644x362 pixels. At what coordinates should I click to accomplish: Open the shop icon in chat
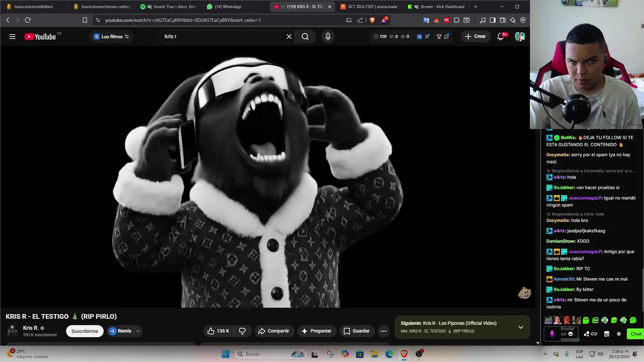pyautogui.click(x=607, y=334)
